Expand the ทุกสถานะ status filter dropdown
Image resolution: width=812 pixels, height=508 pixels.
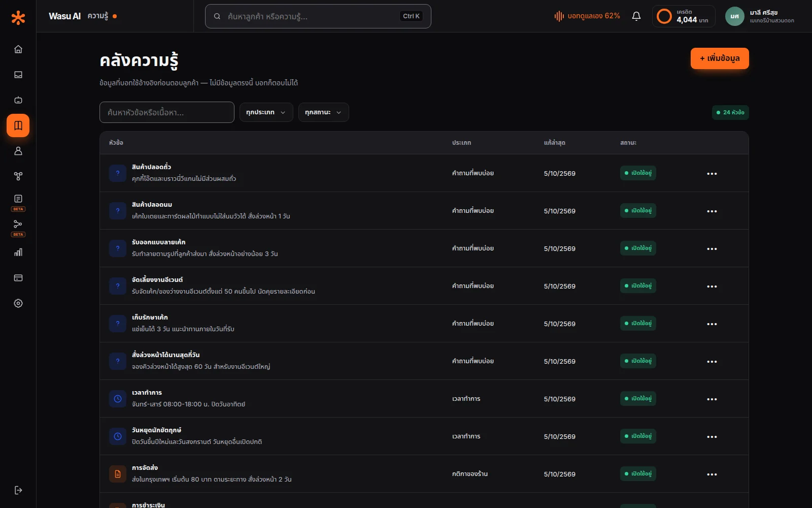(324, 112)
